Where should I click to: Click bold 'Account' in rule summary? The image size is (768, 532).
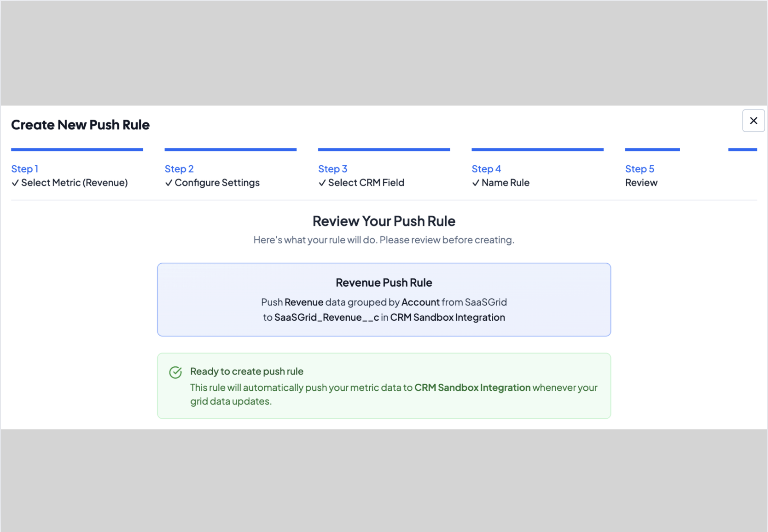(x=420, y=302)
